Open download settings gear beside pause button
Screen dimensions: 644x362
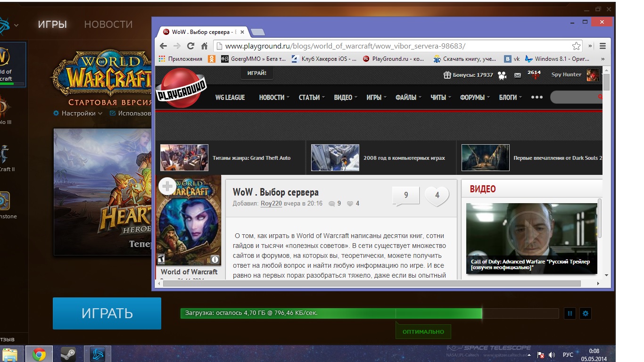(586, 313)
